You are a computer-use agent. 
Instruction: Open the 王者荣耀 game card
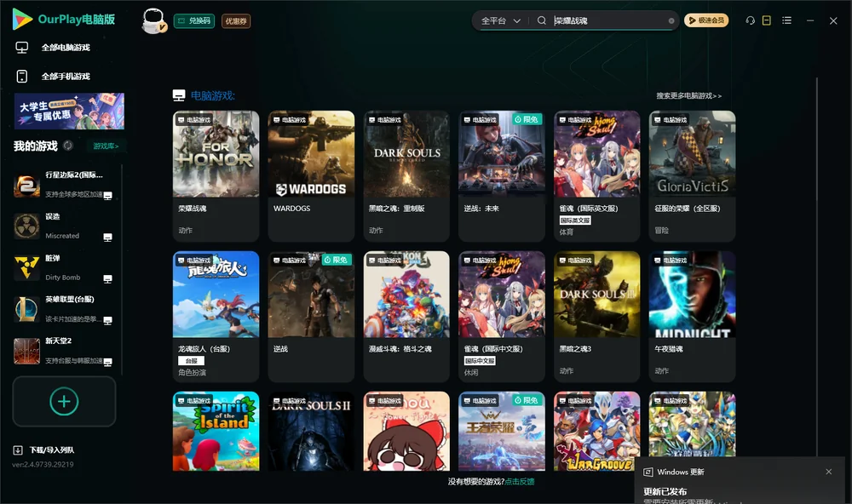click(502, 432)
